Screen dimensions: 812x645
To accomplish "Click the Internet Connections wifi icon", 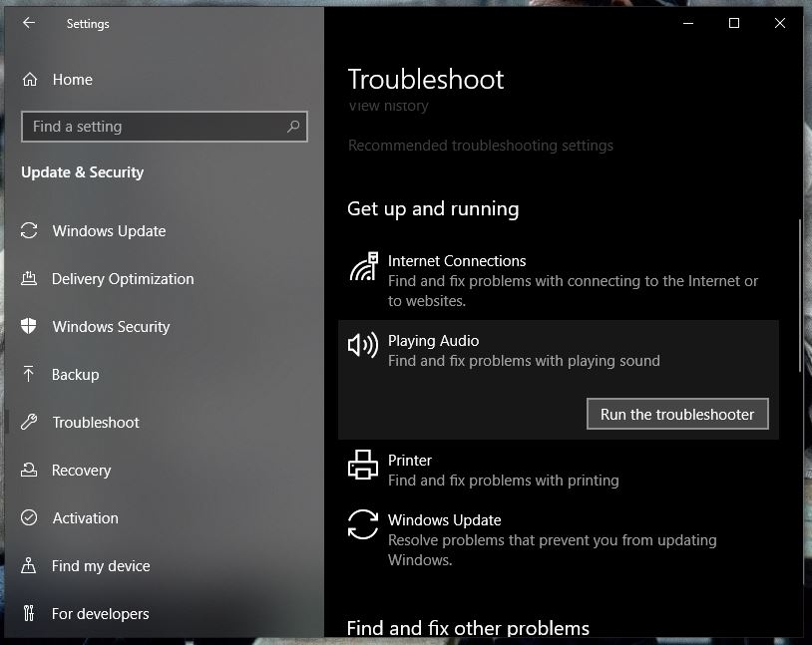I will pyautogui.click(x=363, y=266).
